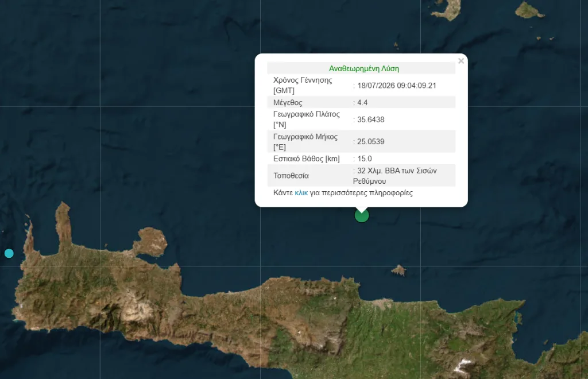Click the 'Αναθεωρημένη Λύση' header text
This screenshot has width=588, height=379.
(363, 68)
